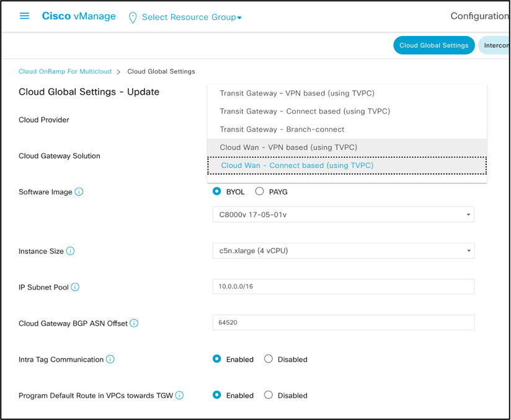
Task: Click the Cloud Global Settings button
Action: coord(433,45)
